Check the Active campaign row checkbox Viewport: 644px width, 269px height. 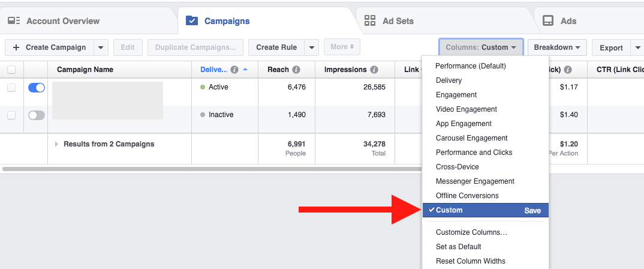(11, 88)
